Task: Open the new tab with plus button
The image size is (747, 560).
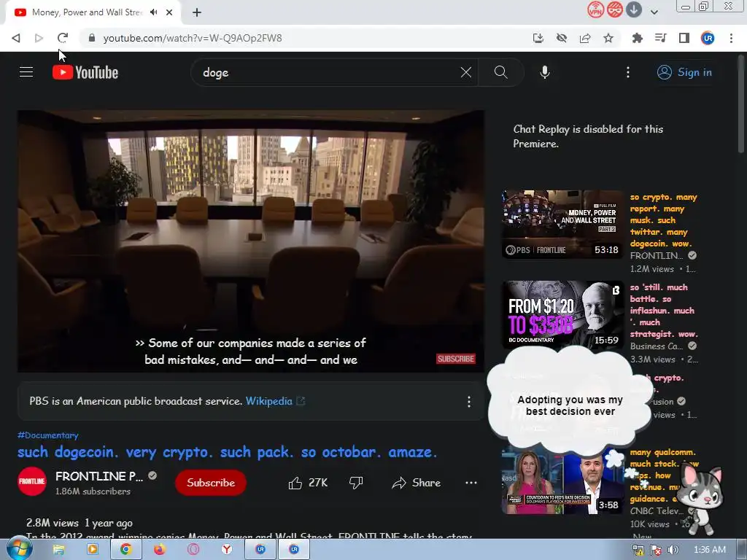Action: point(197,12)
